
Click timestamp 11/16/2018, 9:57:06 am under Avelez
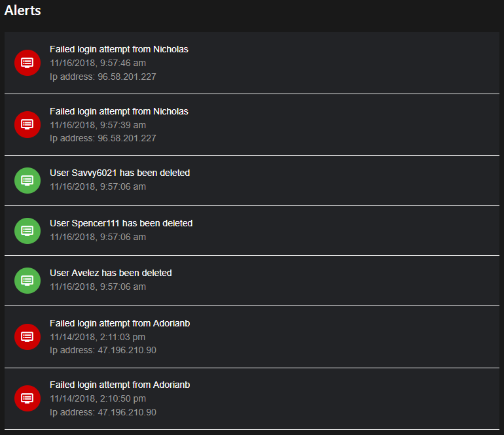point(98,287)
